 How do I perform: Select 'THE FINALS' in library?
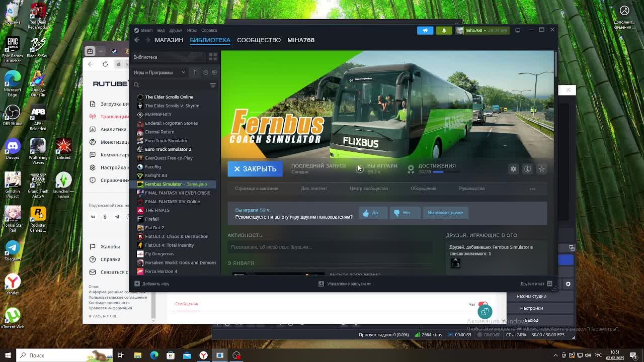pyautogui.click(x=157, y=210)
